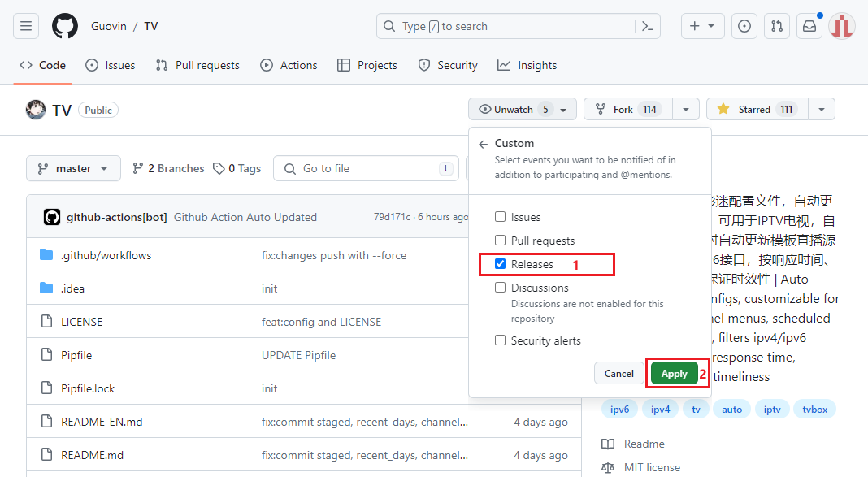Select the ipv6 topic tag
This screenshot has width=868, height=477.
(x=619, y=410)
